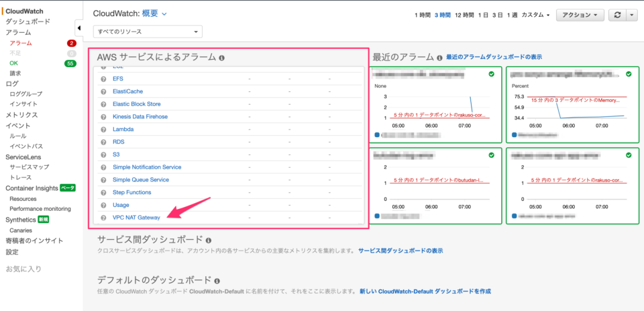The height and width of the screenshot is (311, 644).
Task: Open ロググループ in the sidebar
Action: 25,94
